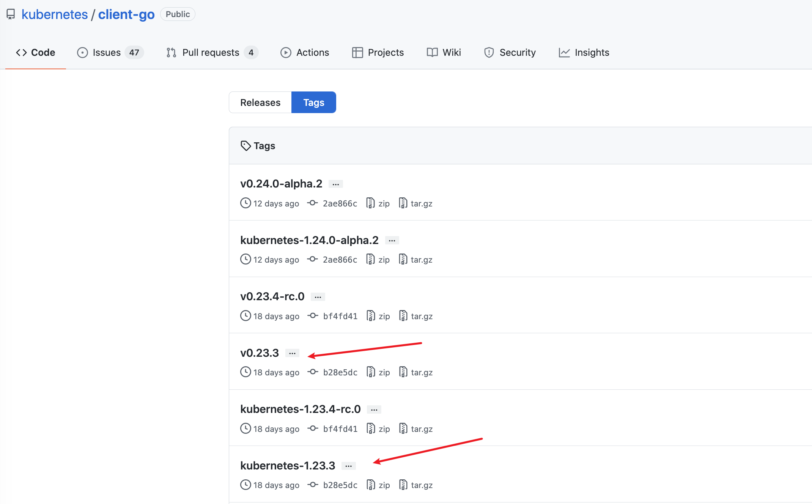
Task: Click the tag icon in Tags header
Action: [245, 146]
